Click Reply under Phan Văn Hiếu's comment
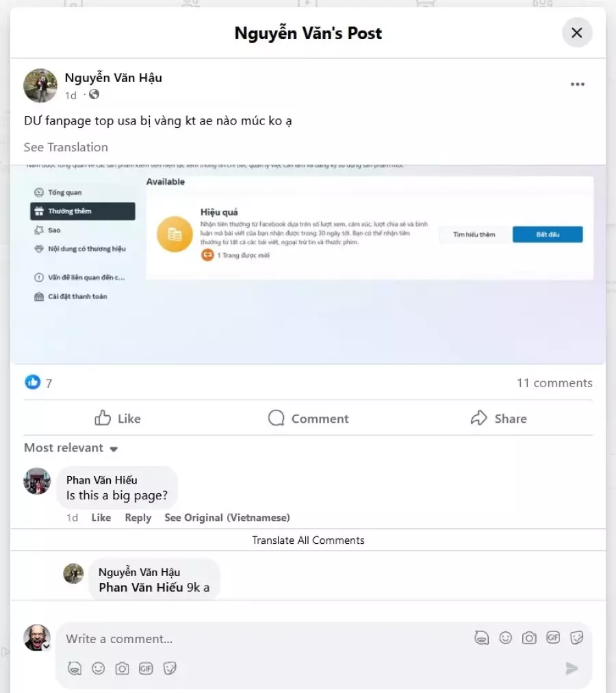 [x=138, y=518]
